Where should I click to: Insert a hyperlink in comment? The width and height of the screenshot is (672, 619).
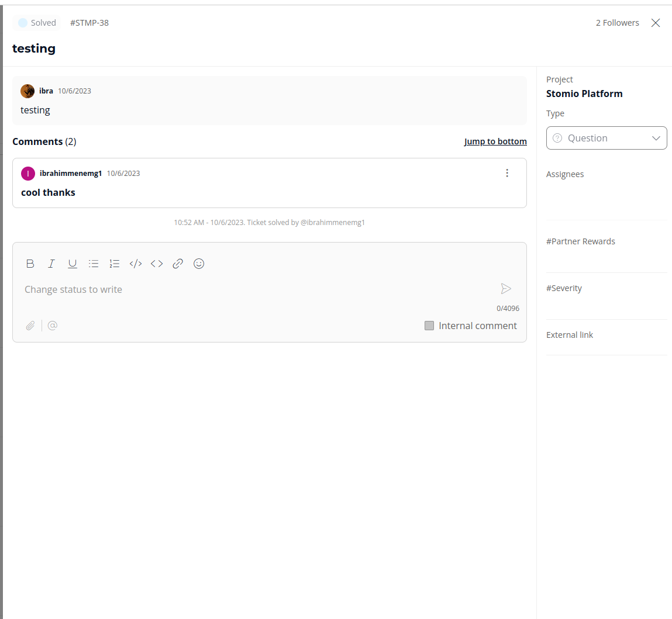(x=178, y=264)
